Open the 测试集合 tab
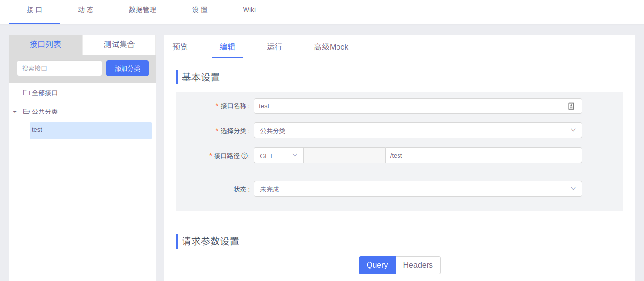 click(119, 45)
